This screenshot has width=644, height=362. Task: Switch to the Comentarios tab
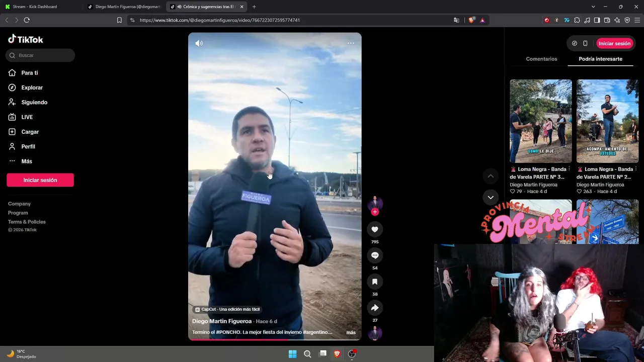pyautogui.click(x=541, y=59)
